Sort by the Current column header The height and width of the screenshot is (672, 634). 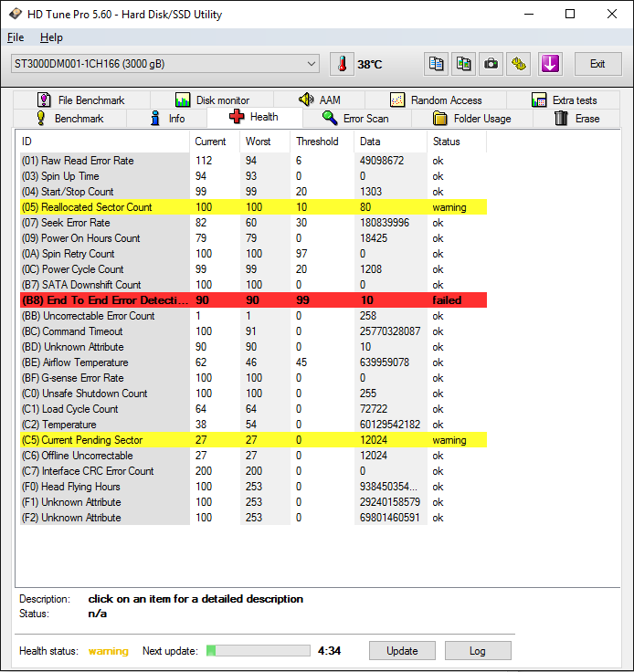tap(215, 142)
